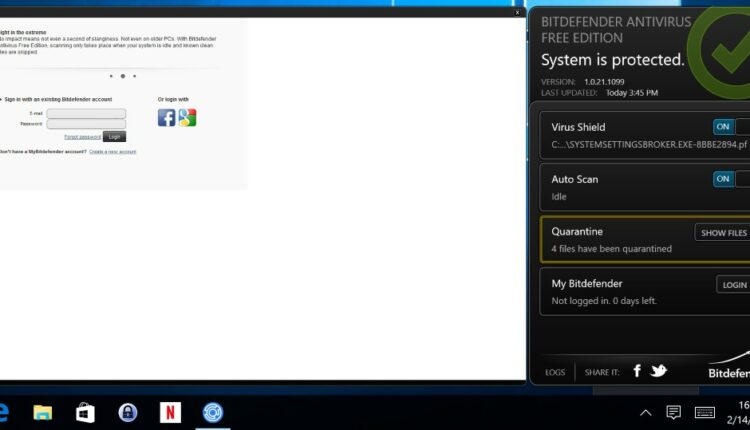750x430 pixels.
Task: Open File Explorer from the taskbar
Action: pyautogui.click(x=43, y=412)
